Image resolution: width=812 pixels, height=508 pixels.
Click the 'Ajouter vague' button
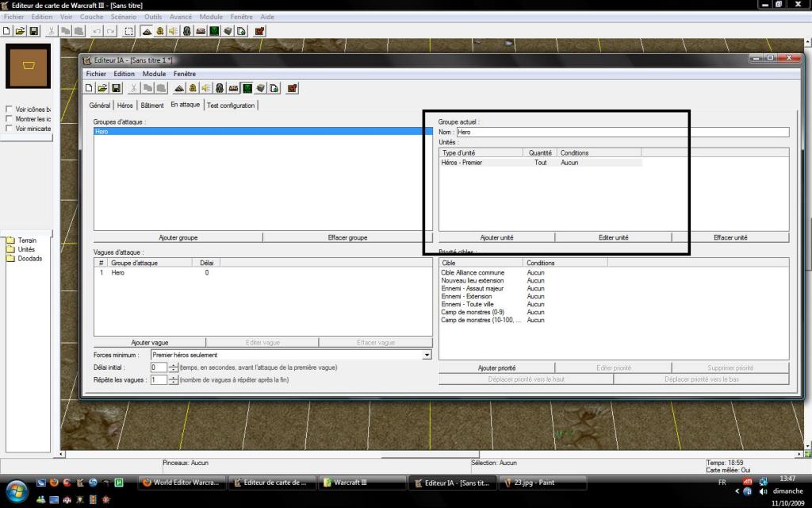150,343
